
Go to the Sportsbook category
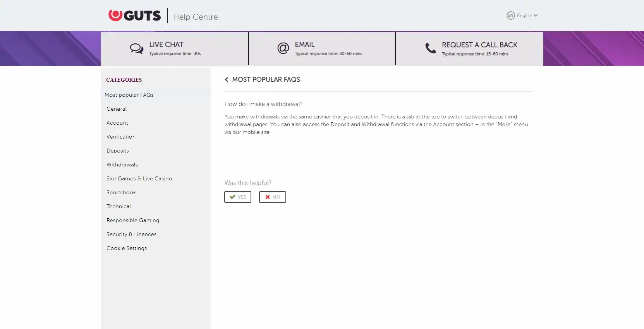121,192
